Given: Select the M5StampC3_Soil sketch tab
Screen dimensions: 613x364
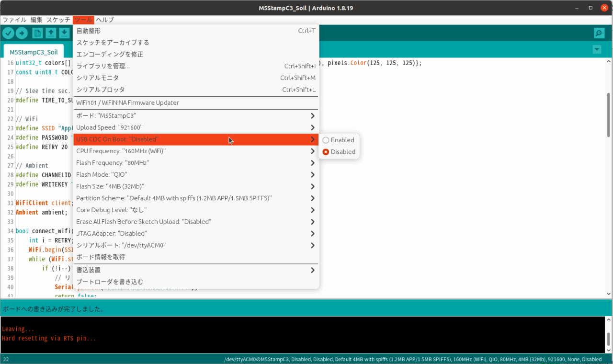Looking at the screenshot, I should pos(34,52).
